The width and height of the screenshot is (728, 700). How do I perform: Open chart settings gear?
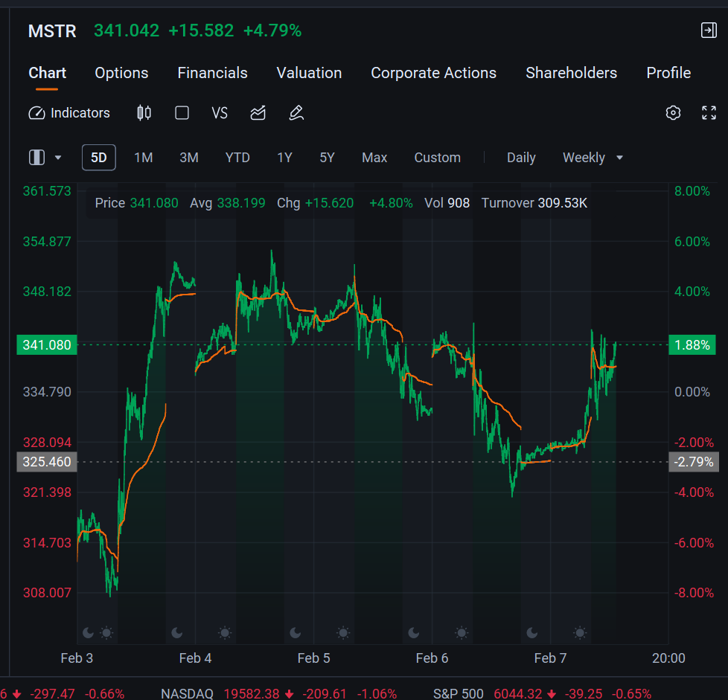[x=673, y=113]
